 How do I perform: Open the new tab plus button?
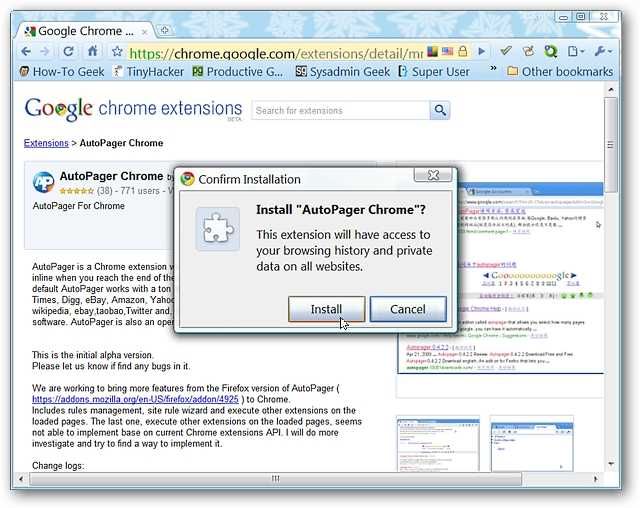click(165, 30)
